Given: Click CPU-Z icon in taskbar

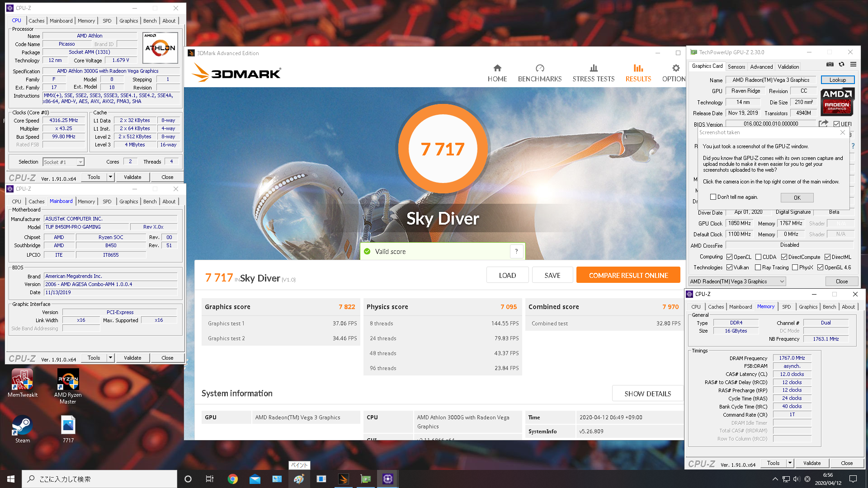Looking at the screenshot, I should (x=387, y=479).
